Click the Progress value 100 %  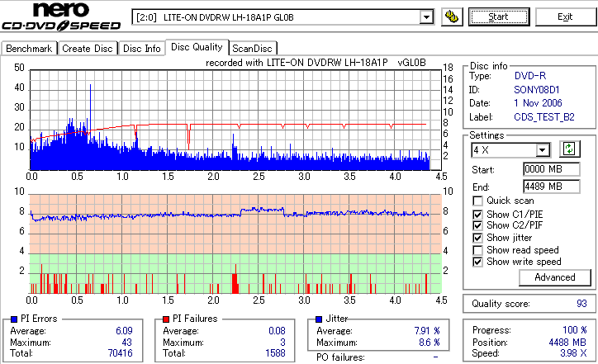tap(575, 330)
